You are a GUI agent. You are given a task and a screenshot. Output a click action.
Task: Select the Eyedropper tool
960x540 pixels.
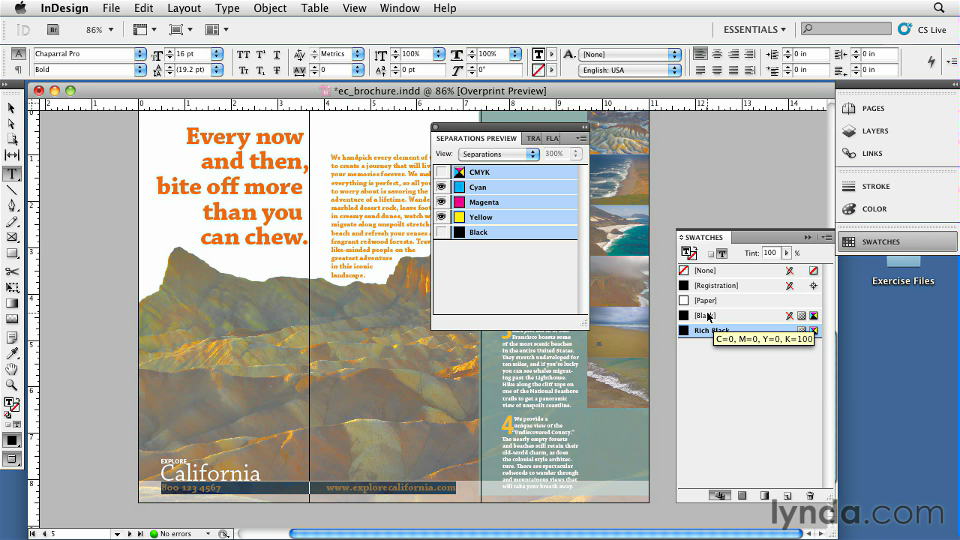pyautogui.click(x=12, y=353)
